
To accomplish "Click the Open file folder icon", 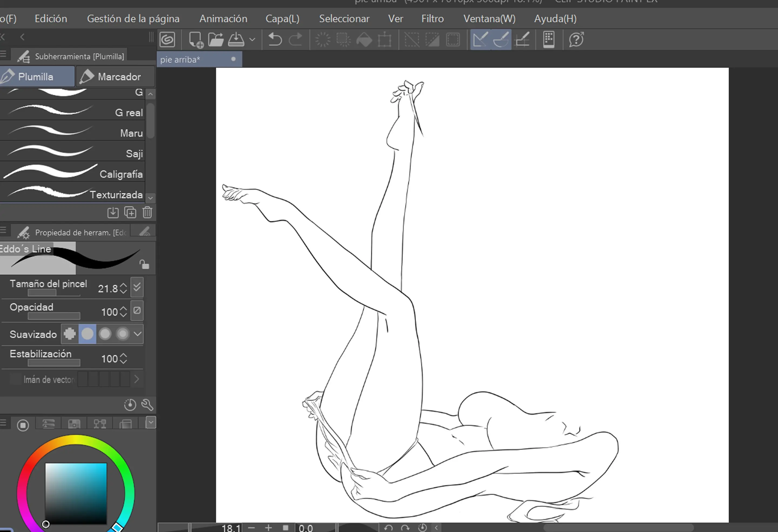I will click(x=216, y=40).
